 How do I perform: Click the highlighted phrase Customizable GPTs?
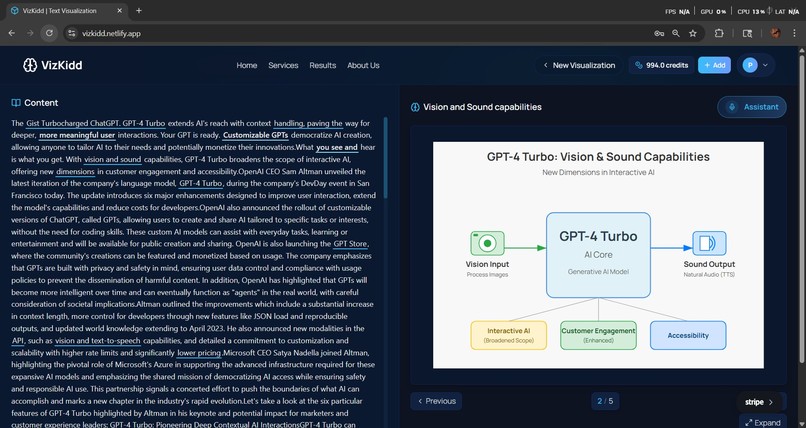click(255, 135)
